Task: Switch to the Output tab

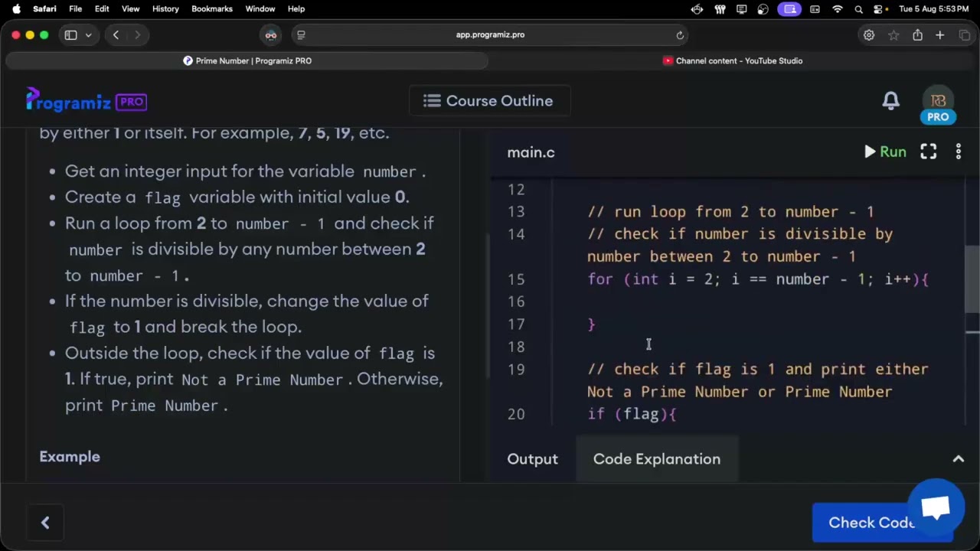Action: coord(532,459)
